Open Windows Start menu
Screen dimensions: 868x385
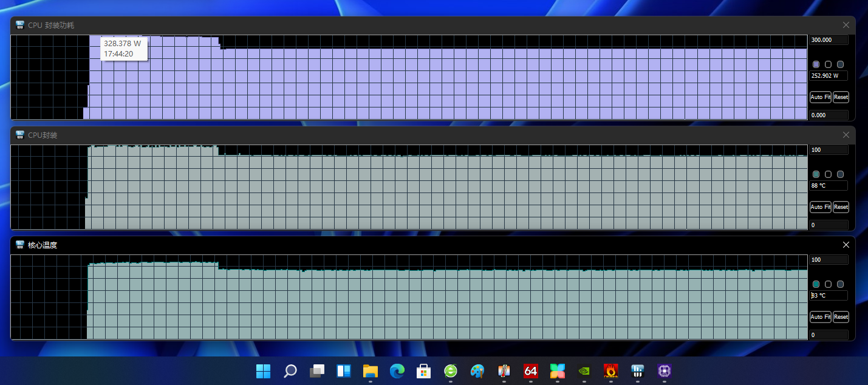tap(263, 370)
